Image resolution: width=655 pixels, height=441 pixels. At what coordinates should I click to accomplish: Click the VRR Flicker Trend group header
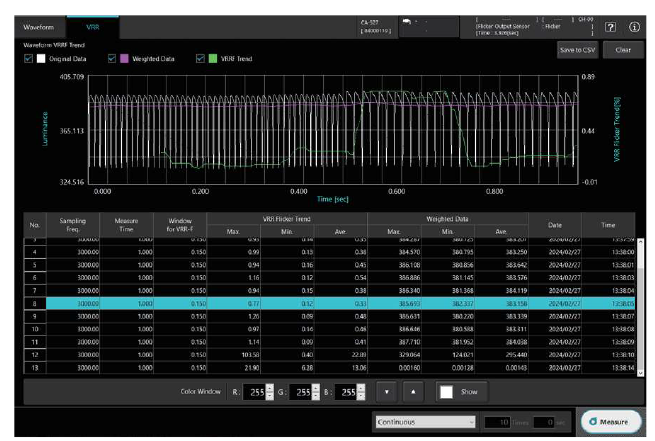pyautogui.click(x=287, y=219)
